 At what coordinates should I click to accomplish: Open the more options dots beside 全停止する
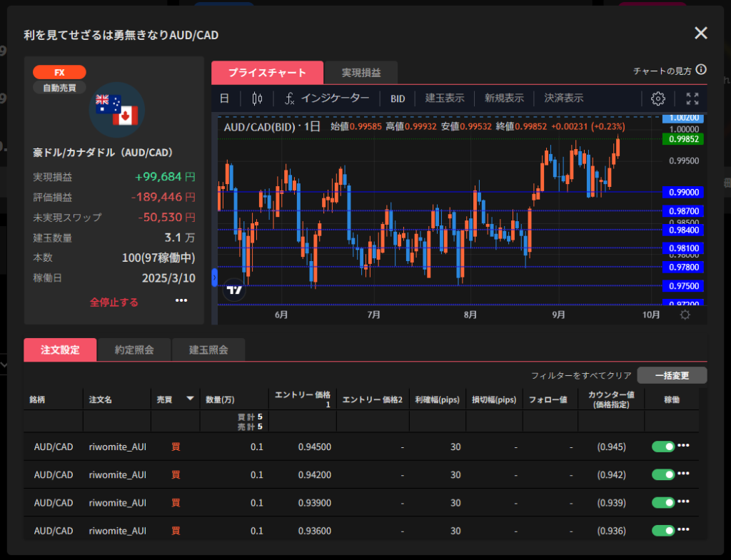click(x=181, y=300)
